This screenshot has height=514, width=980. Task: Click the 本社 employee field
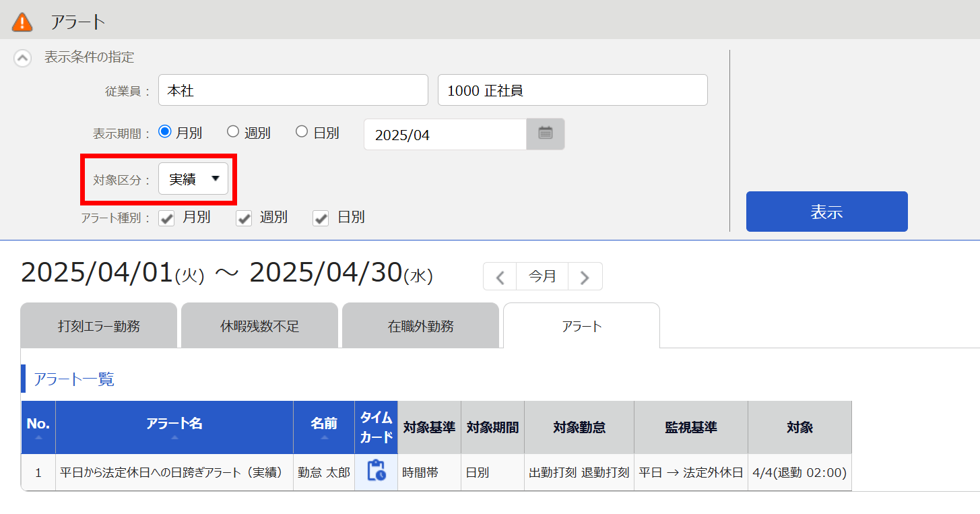click(293, 90)
